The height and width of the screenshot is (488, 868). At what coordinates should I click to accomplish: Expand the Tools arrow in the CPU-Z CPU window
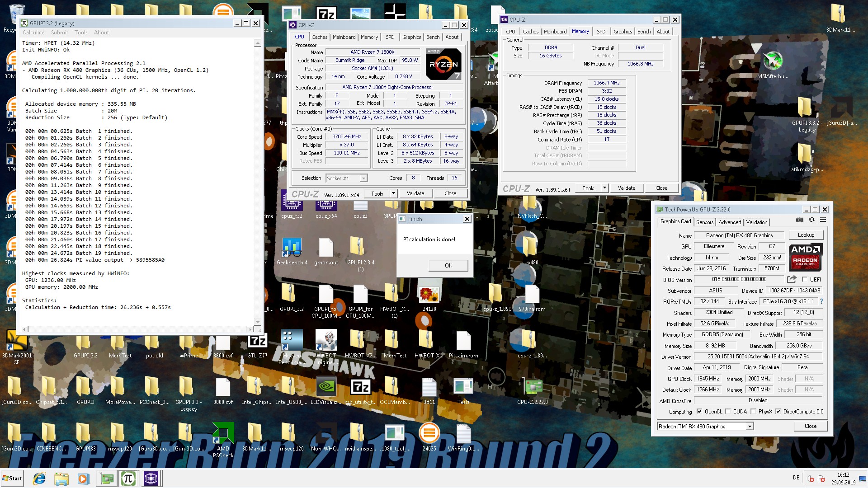tap(393, 193)
